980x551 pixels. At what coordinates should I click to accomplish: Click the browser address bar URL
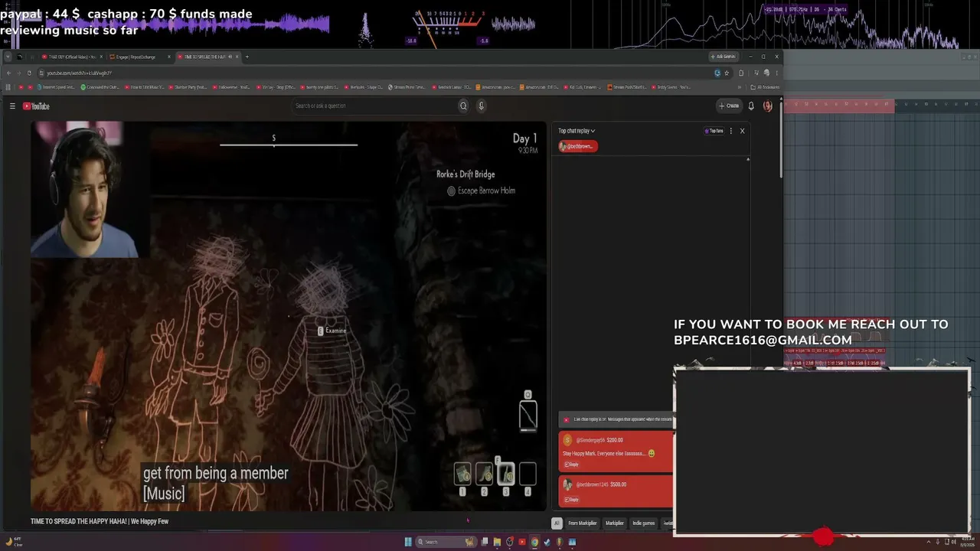click(x=80, y=73)
